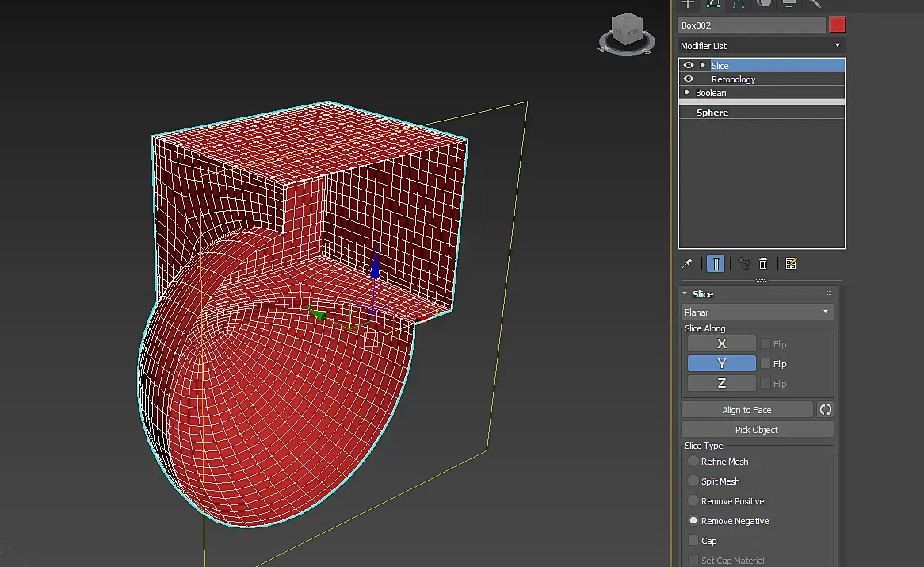Screen dimensions: 924x567
Task: Select the Split Mesh radio option
Action: coord(693,481)
